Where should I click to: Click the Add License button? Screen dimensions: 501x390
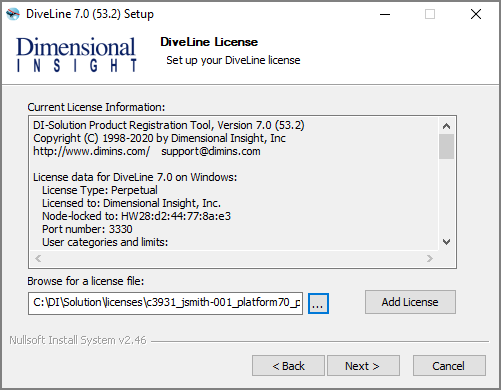coord(410,302)
